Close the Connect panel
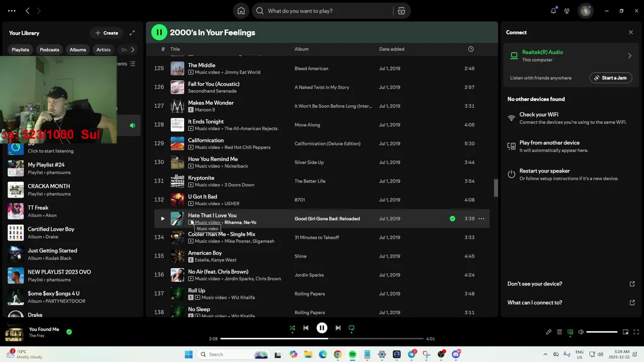Viewport: 644px width, 362px height. tap(631, 32)
